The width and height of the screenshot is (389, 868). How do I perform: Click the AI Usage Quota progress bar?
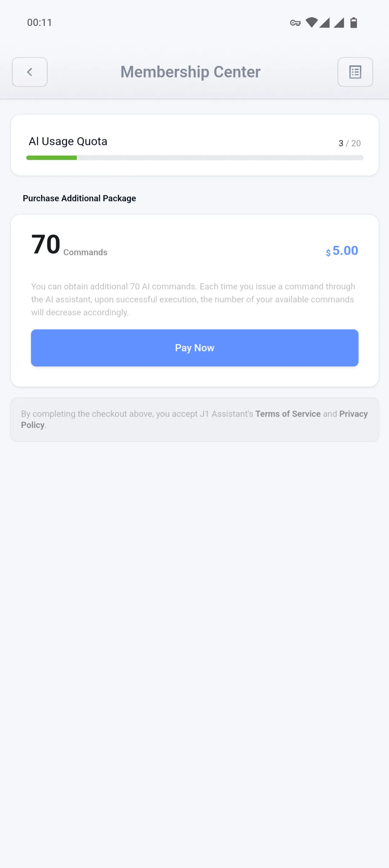click(194, 158)
